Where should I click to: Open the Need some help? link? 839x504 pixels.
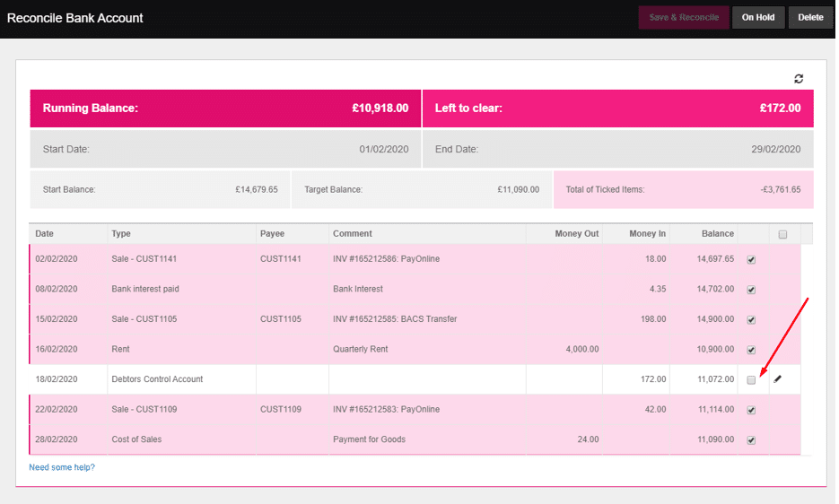click(x=62, y=467)
